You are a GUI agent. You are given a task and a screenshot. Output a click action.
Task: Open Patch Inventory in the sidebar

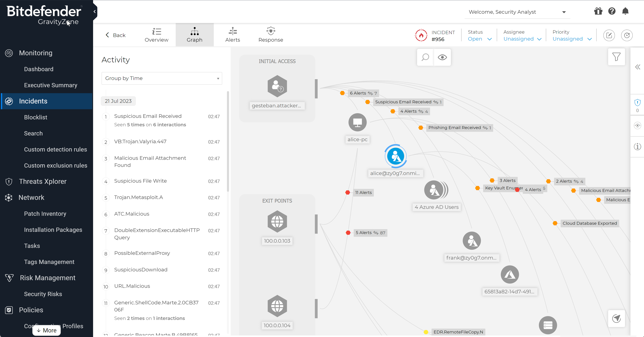45,214
